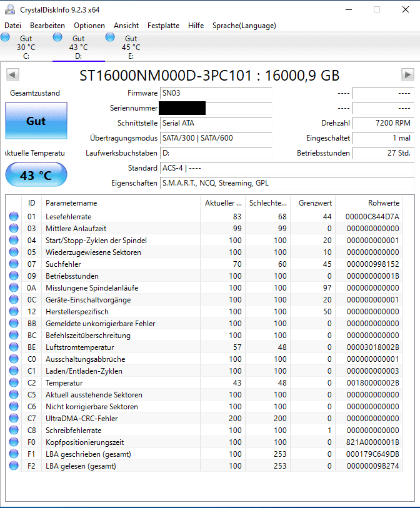This screenshot has height=508, width=420.
Task: Click status dot for UltraDMA-CRC-Fehler
Action: [x=14, y=418]
